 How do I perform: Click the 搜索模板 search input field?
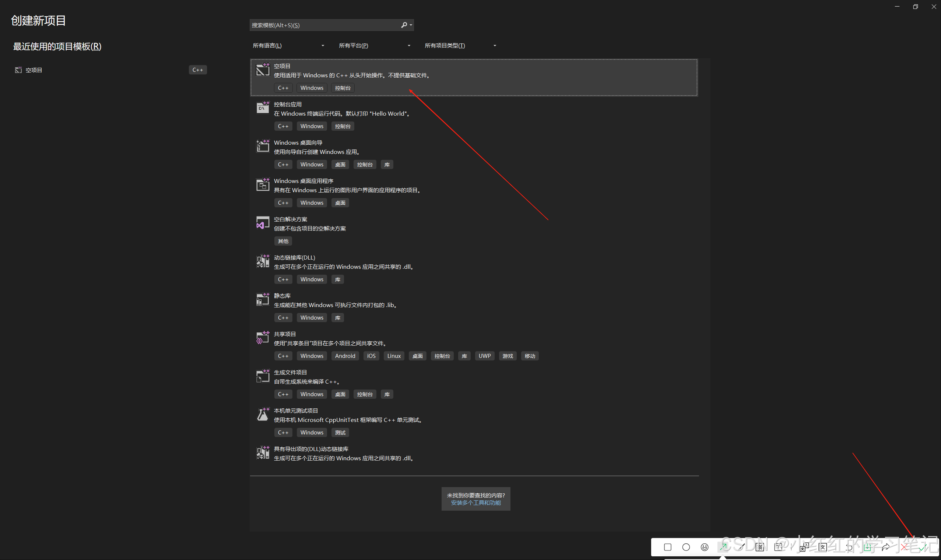click(324, 25)
